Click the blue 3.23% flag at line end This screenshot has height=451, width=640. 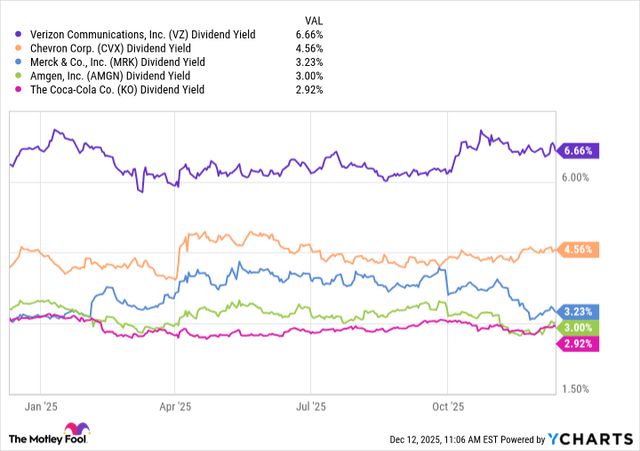click(x=580, y=311)
